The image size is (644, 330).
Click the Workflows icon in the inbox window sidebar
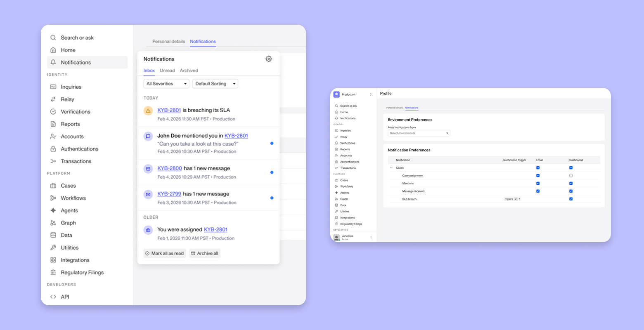tap(53, 198)
